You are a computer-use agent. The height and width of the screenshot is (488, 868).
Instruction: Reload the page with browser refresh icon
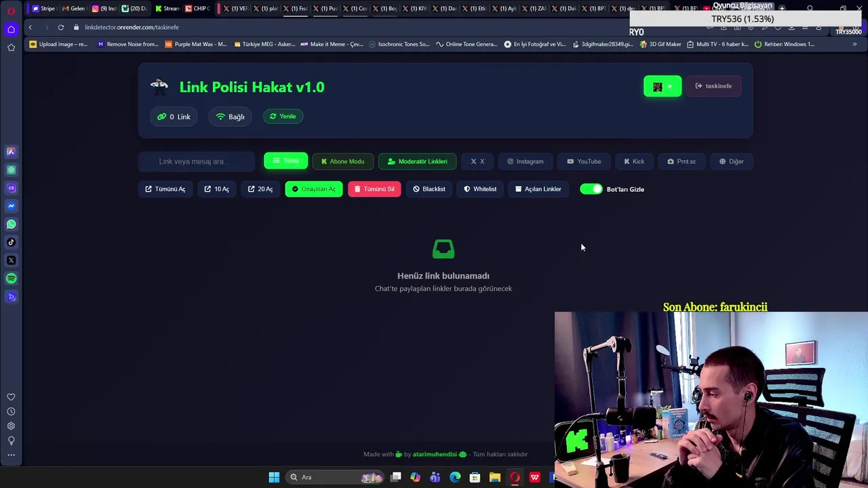point(60,27)
